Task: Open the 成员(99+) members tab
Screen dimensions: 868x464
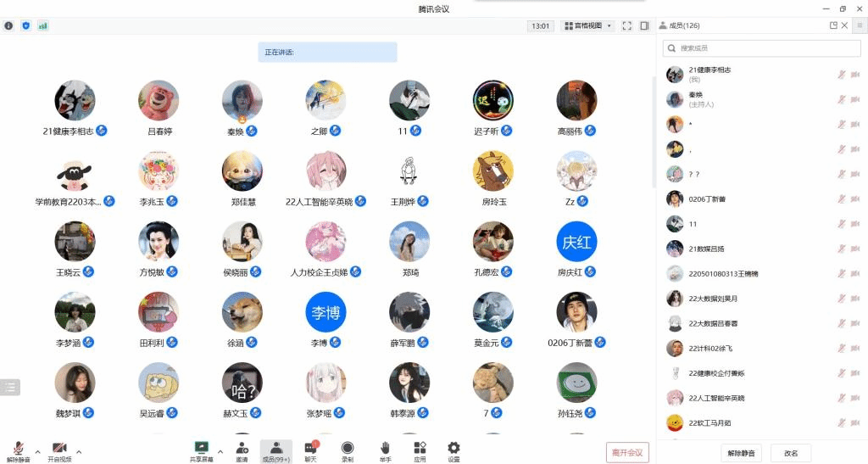Action: point(275,450)
